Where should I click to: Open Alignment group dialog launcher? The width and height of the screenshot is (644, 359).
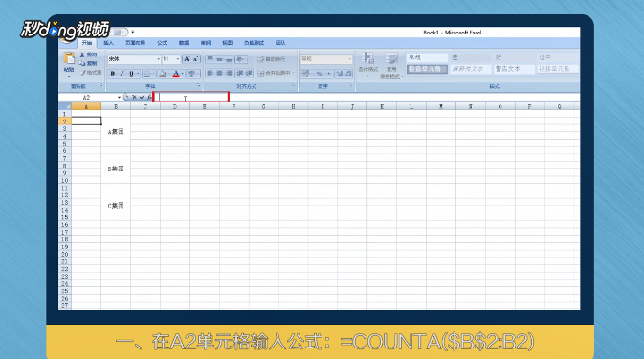click(x=294, y=86)
